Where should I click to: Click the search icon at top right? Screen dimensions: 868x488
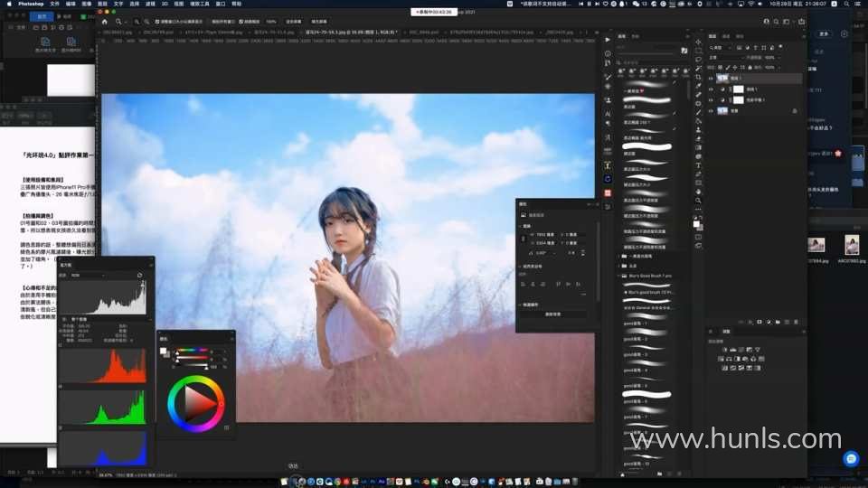click(x=776, y=22)
